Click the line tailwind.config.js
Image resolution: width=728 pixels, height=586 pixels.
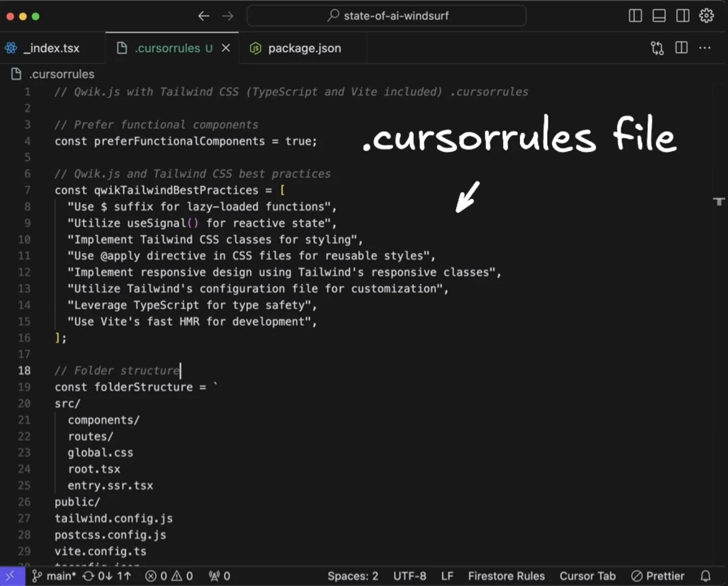pos(114,518)
